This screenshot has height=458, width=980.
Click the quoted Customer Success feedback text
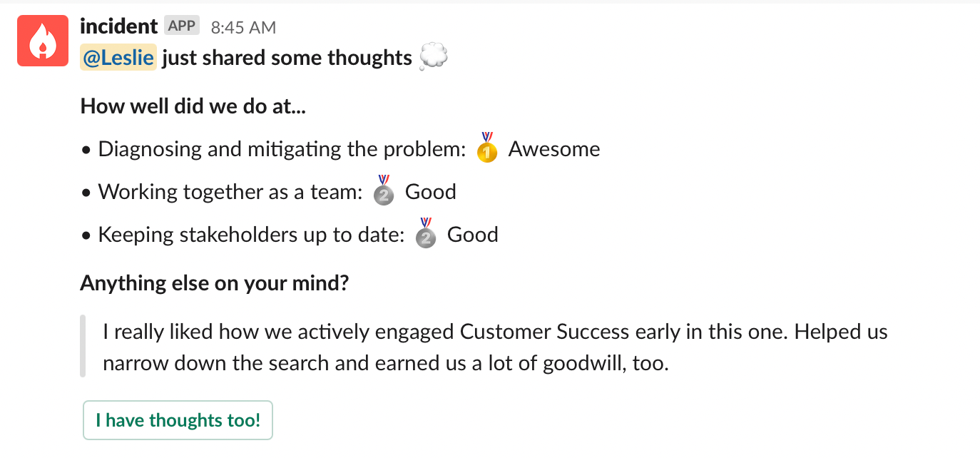(495, 348)
